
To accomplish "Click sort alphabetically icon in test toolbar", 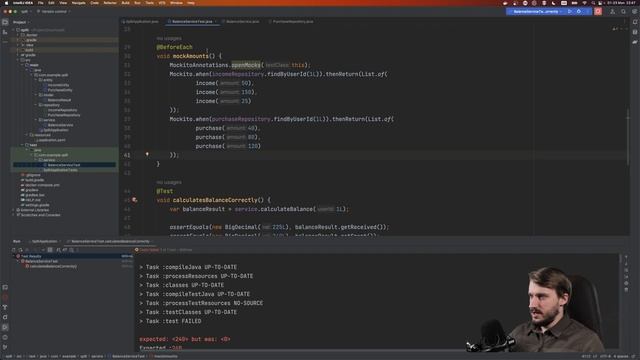I will click(58, 250).
